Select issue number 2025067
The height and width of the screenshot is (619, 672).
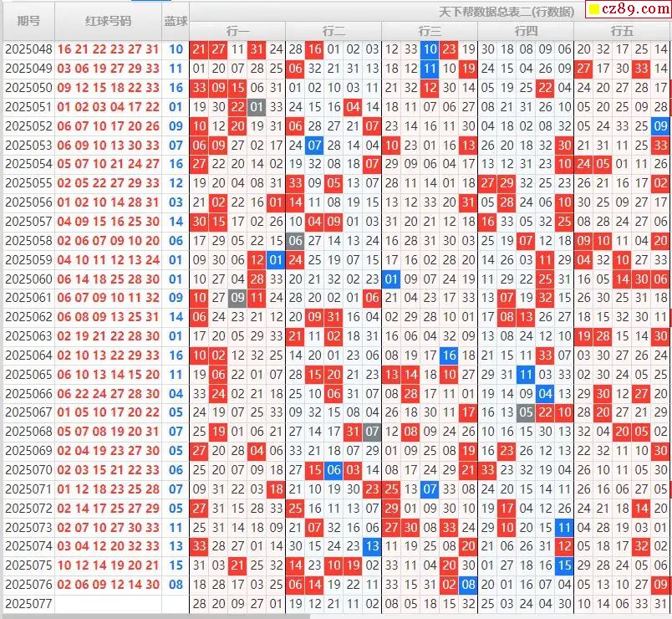click(x=28, y=412)
